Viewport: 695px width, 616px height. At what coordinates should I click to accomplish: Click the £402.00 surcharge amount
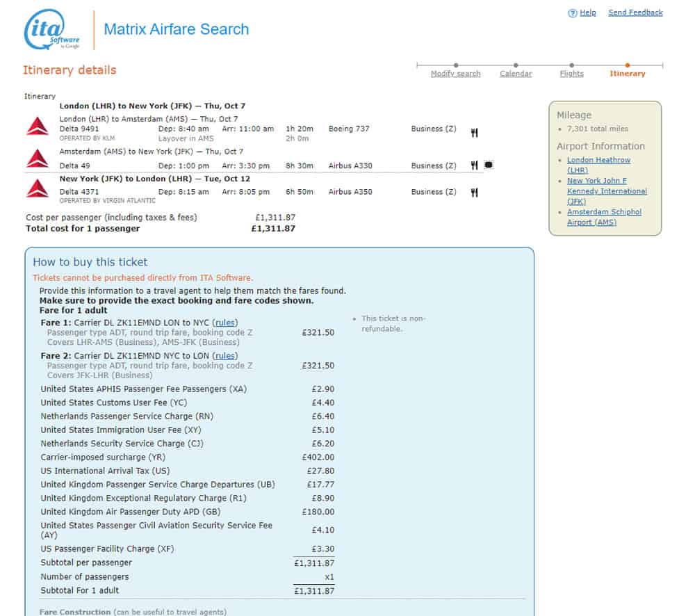tap(318, 457)
